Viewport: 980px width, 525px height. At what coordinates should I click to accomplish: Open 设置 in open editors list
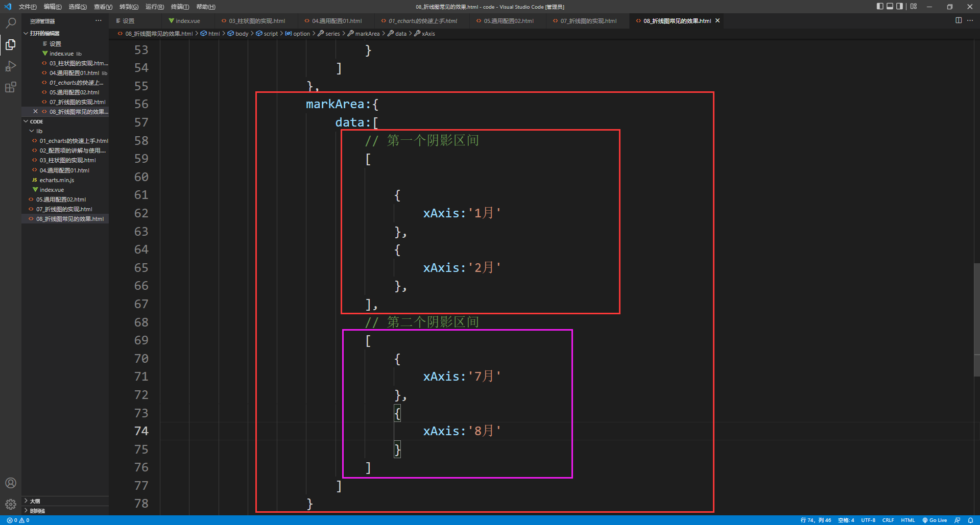point(55,44)
